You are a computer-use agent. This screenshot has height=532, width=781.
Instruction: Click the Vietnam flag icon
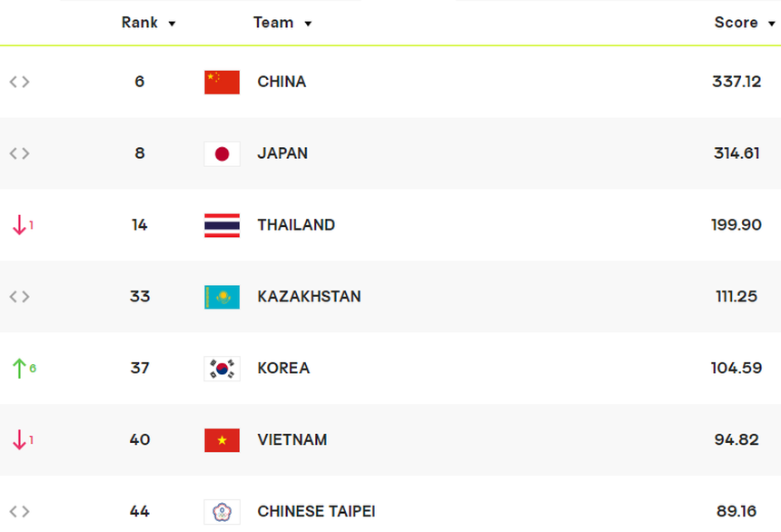point(222,440)
